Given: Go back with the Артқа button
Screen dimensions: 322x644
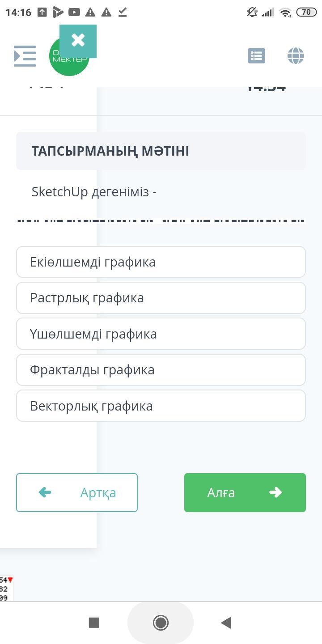Looking at the screenshot, I should (x=77, y=492).
